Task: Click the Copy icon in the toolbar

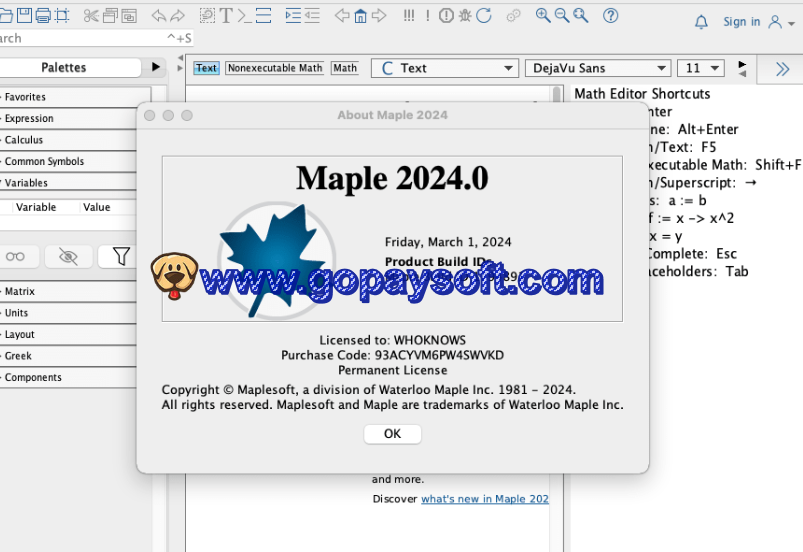Action: coord(110,16)
